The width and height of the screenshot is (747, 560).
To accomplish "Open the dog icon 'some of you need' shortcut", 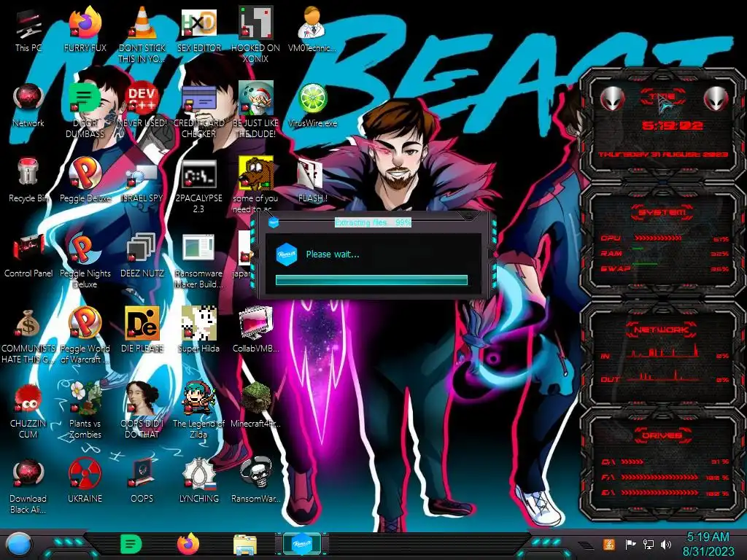I will tap(255, 174).
